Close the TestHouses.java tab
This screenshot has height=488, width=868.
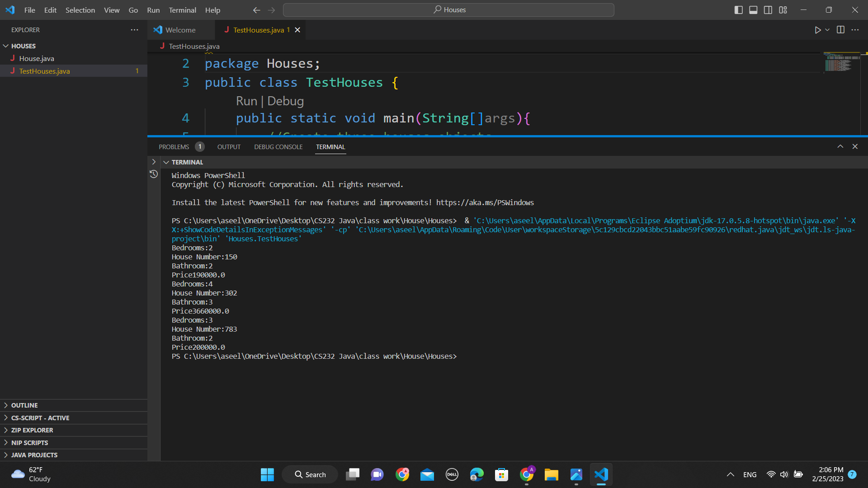[297, 30]
